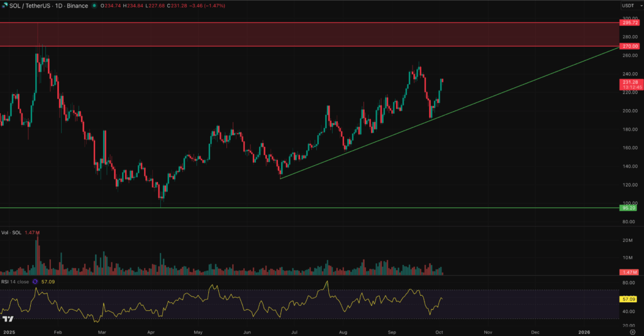Click the Jun label on time axis

pos(247,332)
